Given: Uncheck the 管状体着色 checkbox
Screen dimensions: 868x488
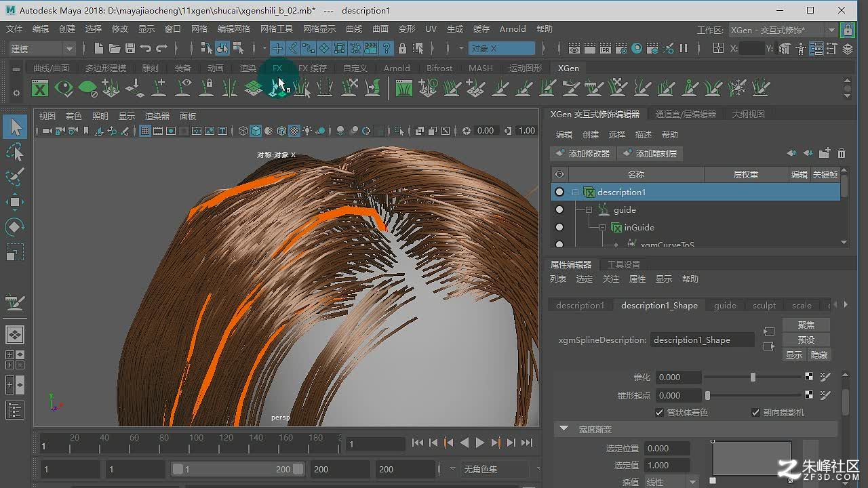Looking at the screenshot, I should [x=660, y=412].
